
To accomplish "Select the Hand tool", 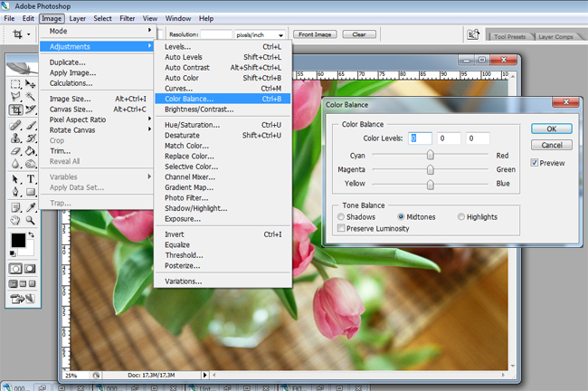I will pos(16,220).
